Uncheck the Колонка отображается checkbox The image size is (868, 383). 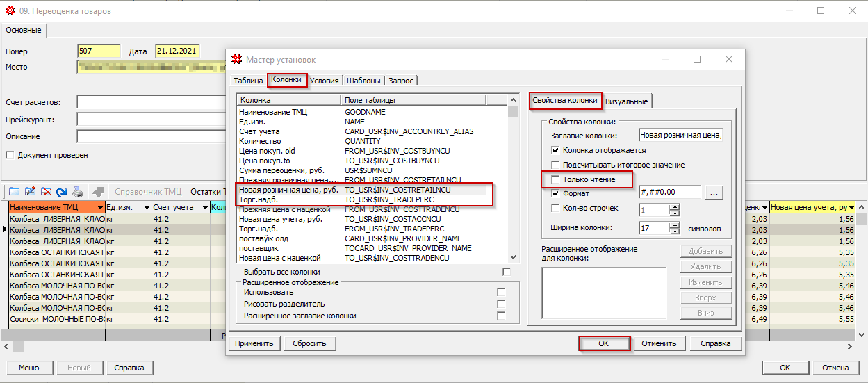click(x=555, y=150)
